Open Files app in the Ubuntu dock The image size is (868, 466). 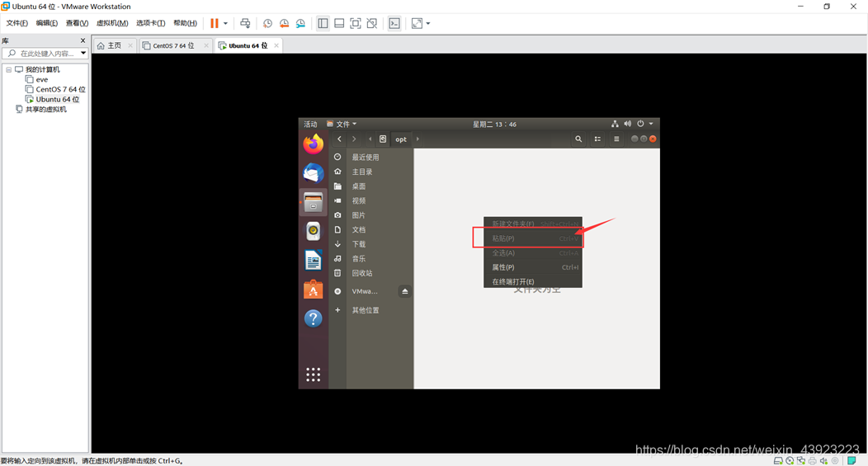(x=314, y=203)
